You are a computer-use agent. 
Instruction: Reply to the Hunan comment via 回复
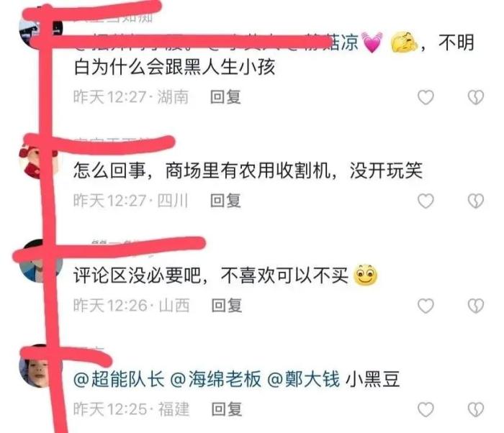225,97
